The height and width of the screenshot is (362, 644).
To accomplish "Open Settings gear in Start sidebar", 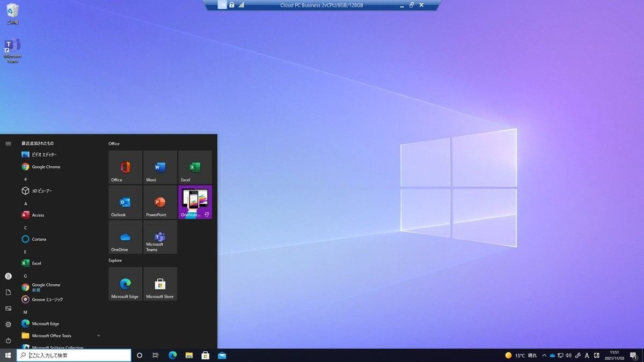I will click(8, 324).
